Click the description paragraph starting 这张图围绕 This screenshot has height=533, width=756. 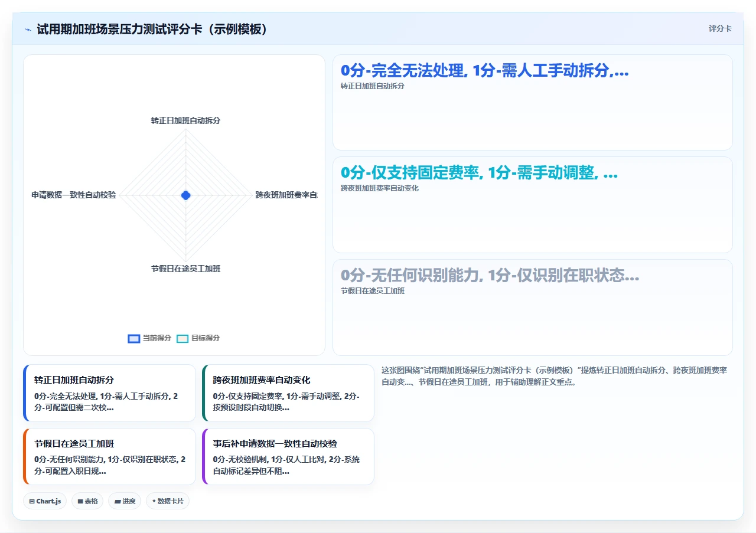click(x=555, y=376)
